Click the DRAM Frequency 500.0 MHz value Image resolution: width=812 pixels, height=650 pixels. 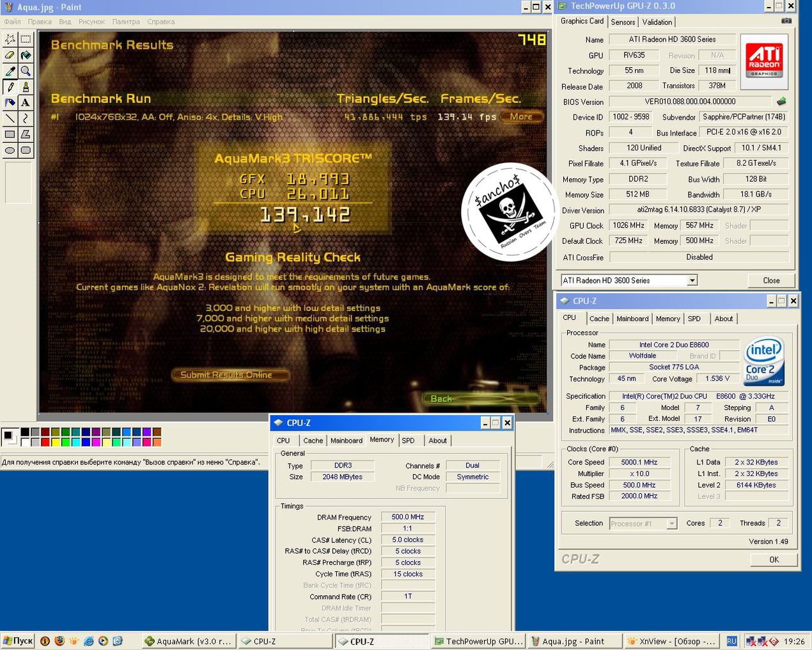coord(408,517)
